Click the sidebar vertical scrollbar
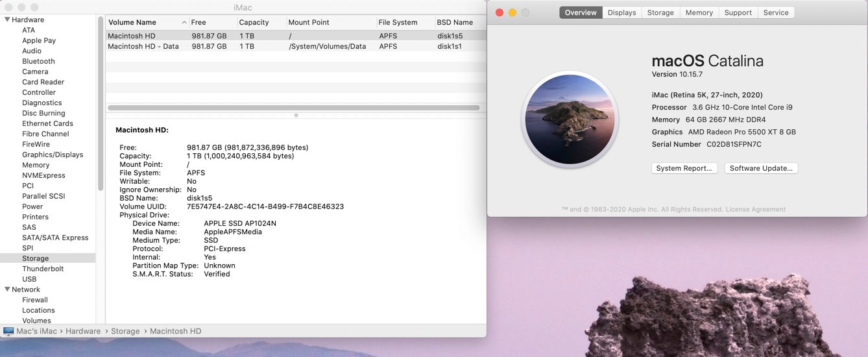The width and height of the screenshot is (868, 357). pyautogui.click(x=101, y=103)
